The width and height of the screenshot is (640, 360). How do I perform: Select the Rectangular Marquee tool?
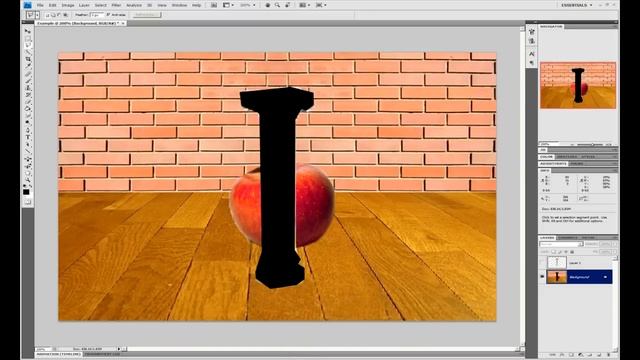coord(28,38)
